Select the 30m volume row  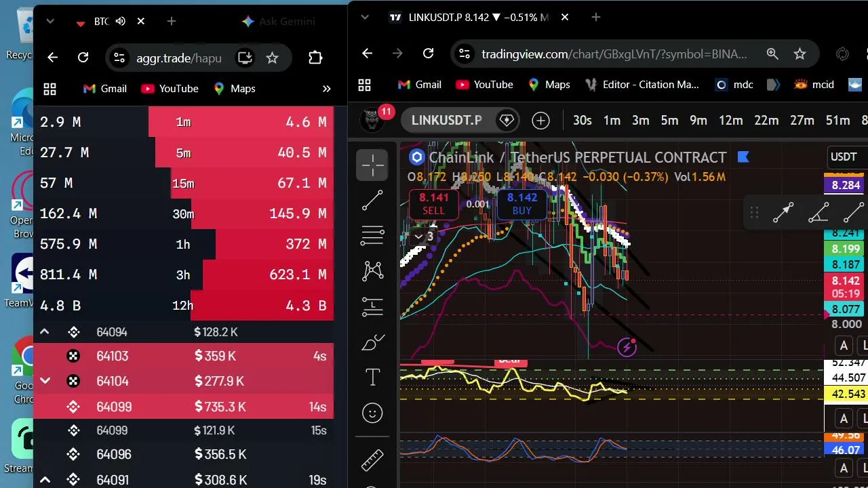pyautogui.click(x=183, y=213)
